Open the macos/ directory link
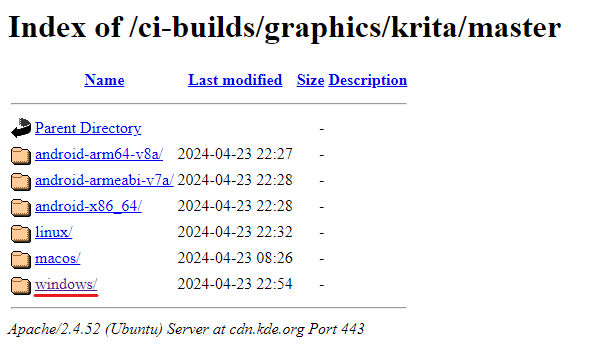 (x=58, y=258)
